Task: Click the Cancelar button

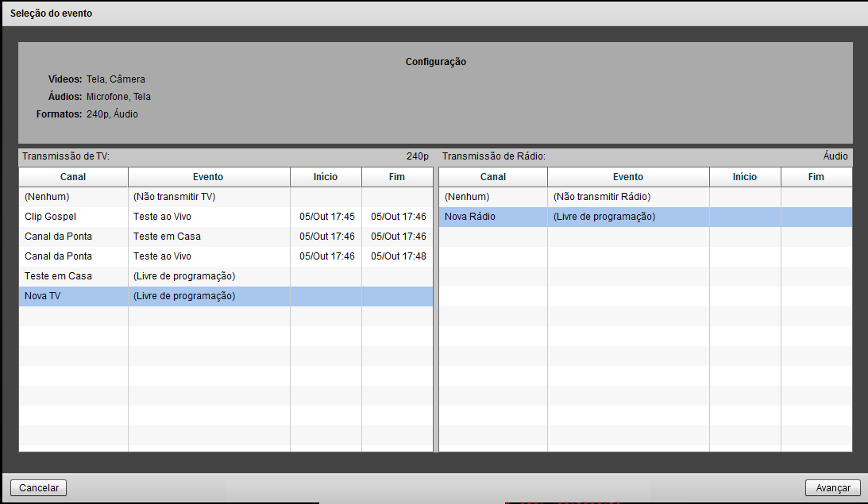Action: click(x=39, y=488)
